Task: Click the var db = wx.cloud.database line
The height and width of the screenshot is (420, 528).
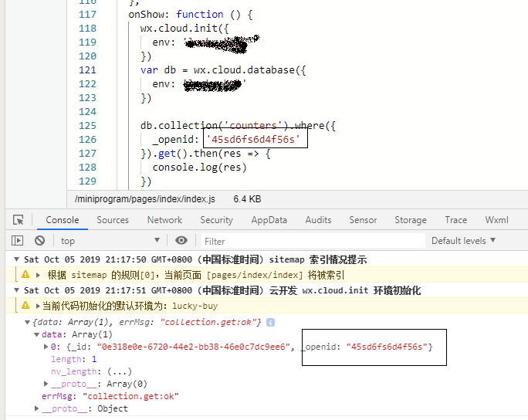Action: pyautogui.click(x=223, y=70)
